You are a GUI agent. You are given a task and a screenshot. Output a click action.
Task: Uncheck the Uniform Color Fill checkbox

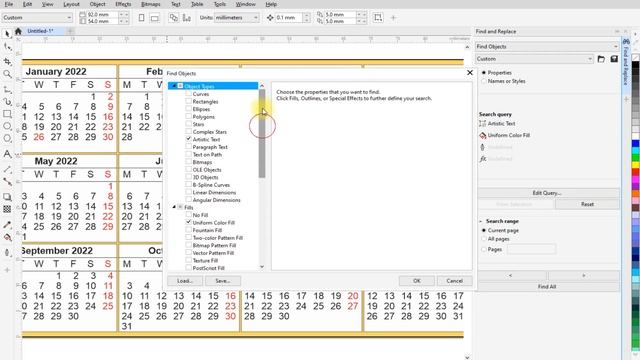189,222
